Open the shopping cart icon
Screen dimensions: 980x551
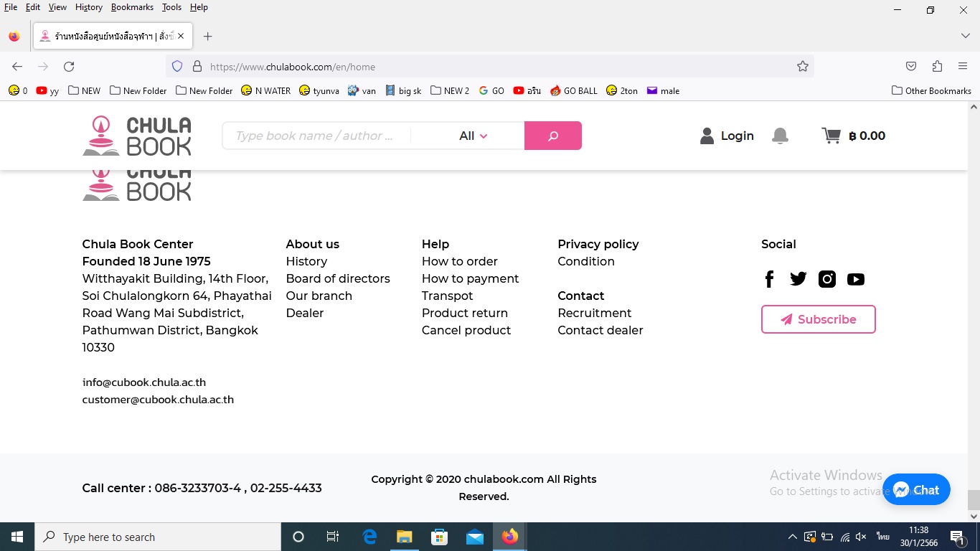coord(831,136)
